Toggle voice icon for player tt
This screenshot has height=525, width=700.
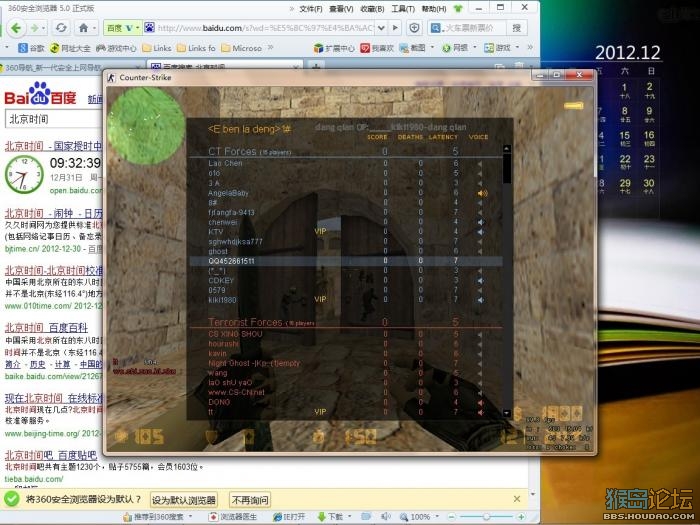click(x=480, y=412)
